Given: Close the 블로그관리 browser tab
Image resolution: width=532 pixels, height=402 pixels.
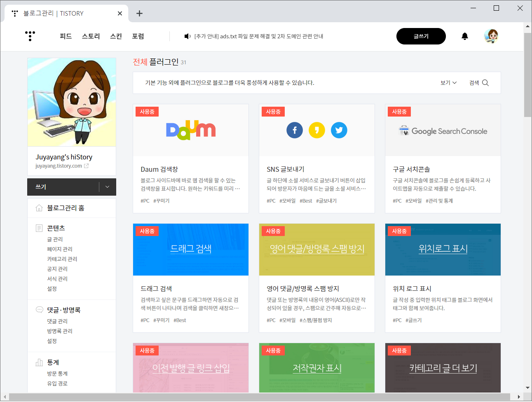Looking at the screenshot, I should point(120,13).
